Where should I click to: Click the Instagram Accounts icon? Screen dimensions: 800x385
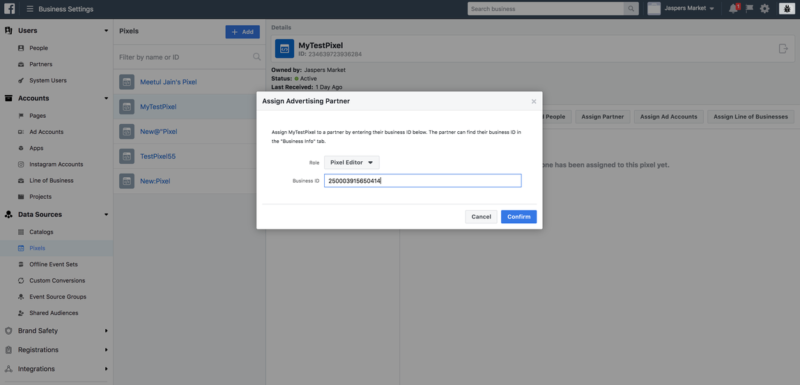(x=21, y=164)
